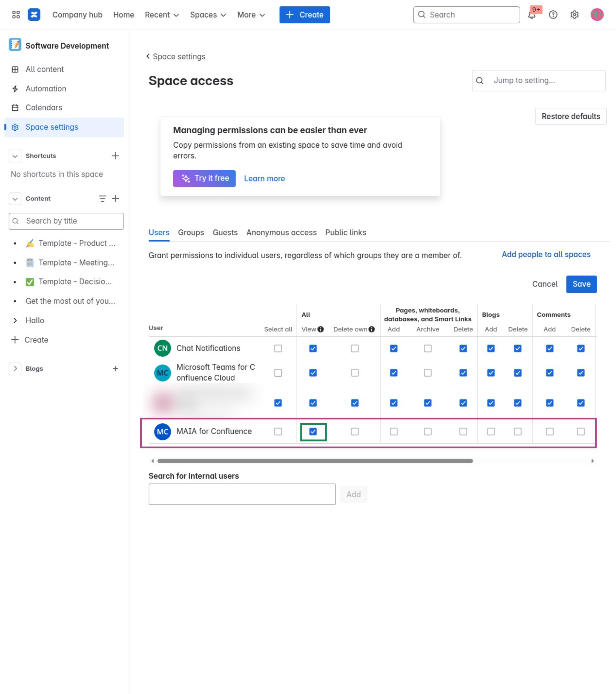Uncheck View permission for MAIA for Confluence
This screenshot has height=694, width=616.
tap(313, 432)
